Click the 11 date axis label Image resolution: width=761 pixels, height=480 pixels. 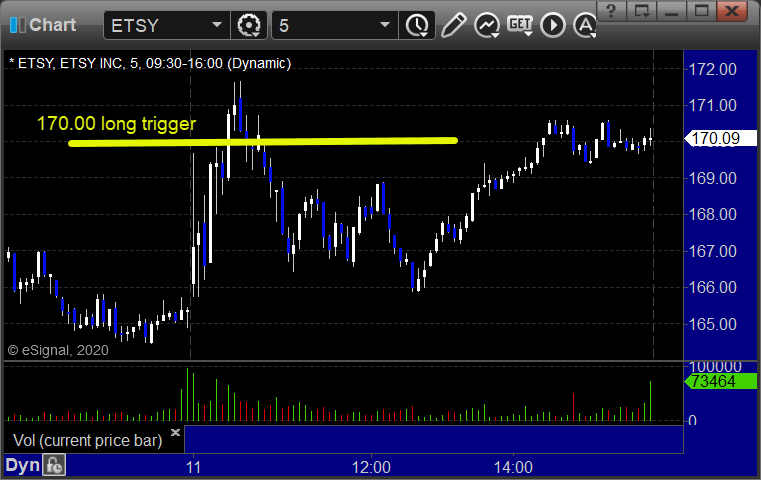pyautogui.click(x=193, y=467)
